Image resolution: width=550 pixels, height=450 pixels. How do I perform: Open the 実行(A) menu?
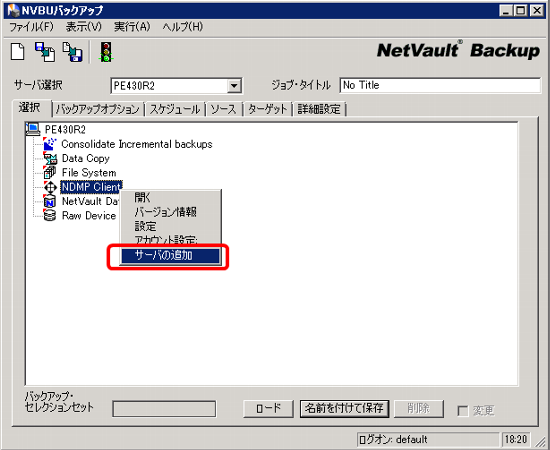132,27
